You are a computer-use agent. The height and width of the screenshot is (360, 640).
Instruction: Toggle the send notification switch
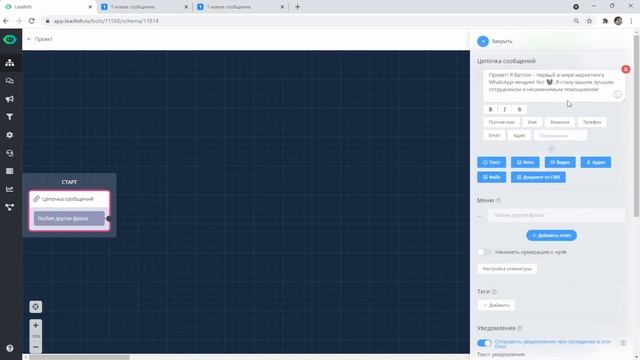[484, 343]
